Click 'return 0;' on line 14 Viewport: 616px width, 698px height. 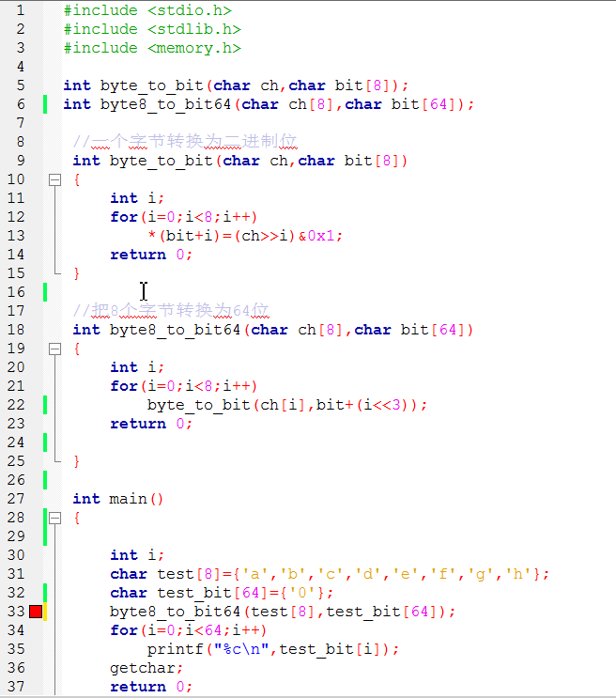click(151, 255)
